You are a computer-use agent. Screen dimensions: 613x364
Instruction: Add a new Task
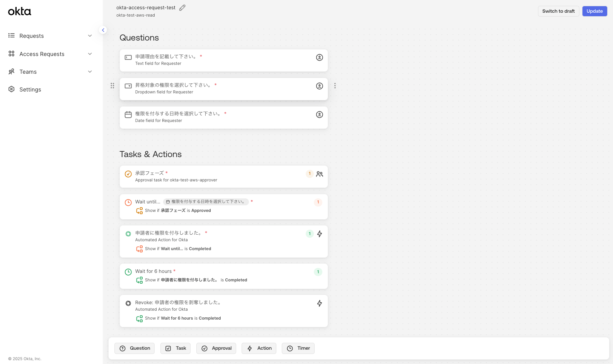coord(175,348)
